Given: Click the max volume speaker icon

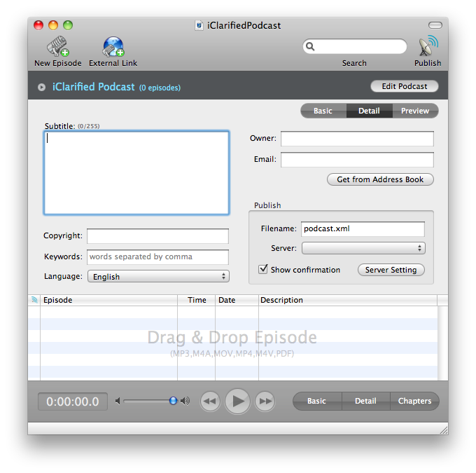Looking at the screenshot, I should coord(185,401).
